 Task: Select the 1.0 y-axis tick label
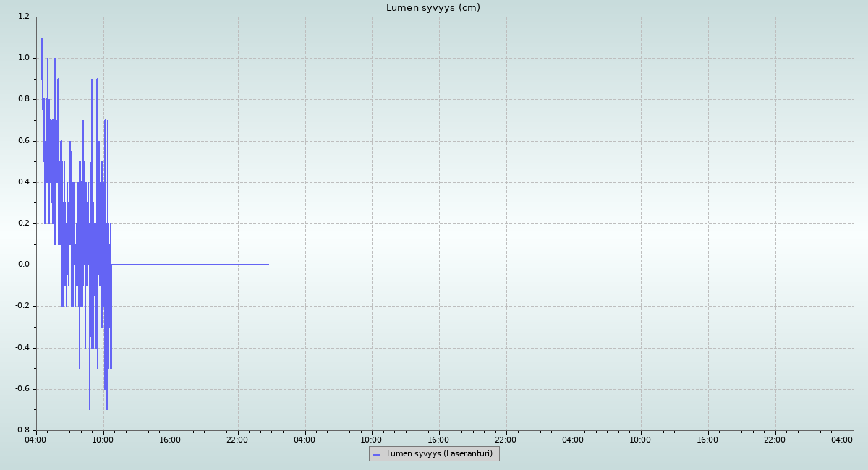coord(24,58)
